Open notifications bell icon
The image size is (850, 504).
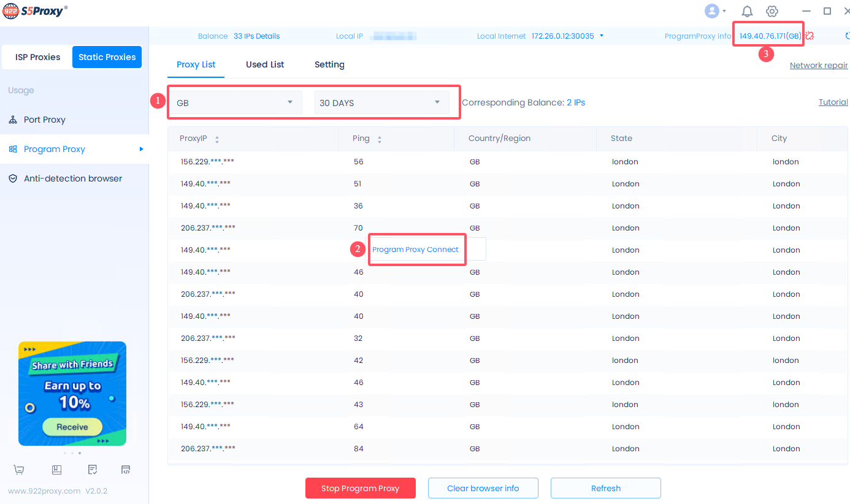pos(747,11)
